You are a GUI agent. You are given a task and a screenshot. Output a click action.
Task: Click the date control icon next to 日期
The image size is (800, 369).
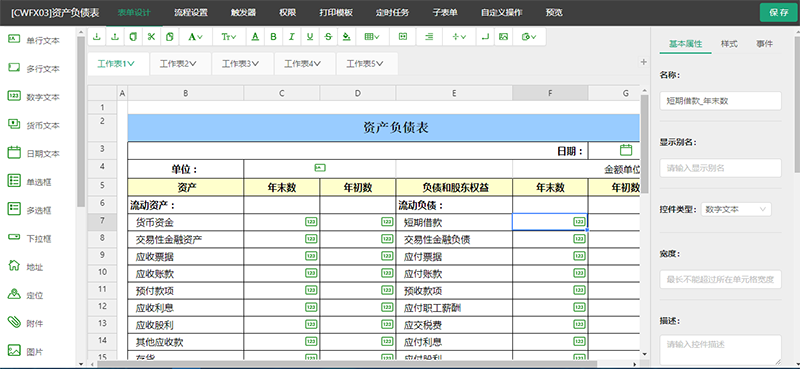click(x=626, y=150)
